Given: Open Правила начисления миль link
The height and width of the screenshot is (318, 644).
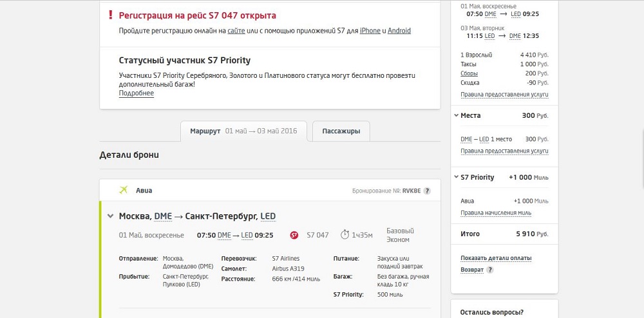Looking at the screenshot, I should click(x=496, y=213).
